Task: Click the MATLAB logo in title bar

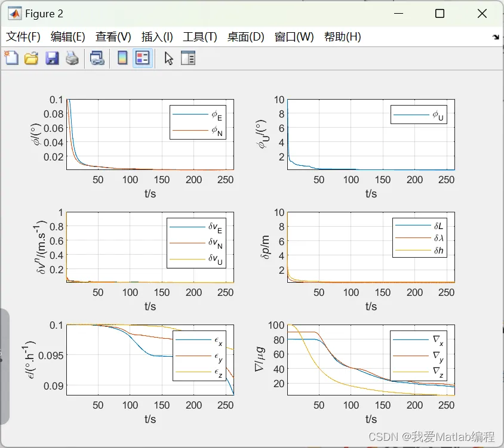Action: click(x=14, y=14)
